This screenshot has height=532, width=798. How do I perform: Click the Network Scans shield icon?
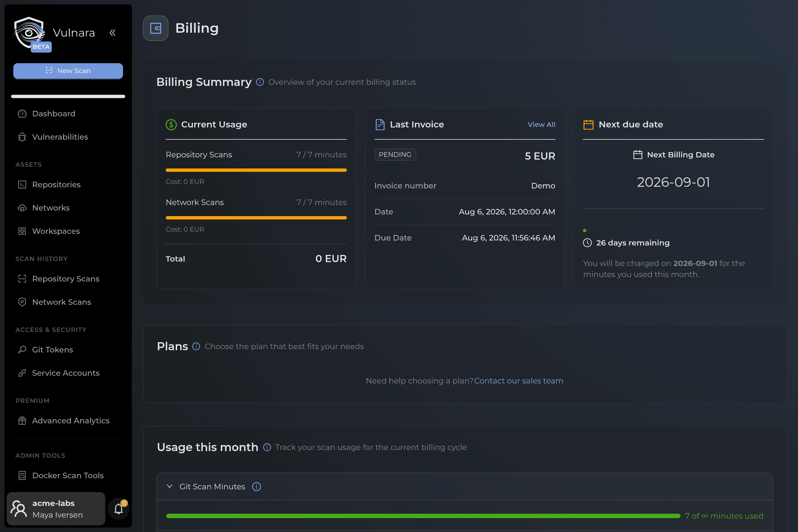pos(22,302)
